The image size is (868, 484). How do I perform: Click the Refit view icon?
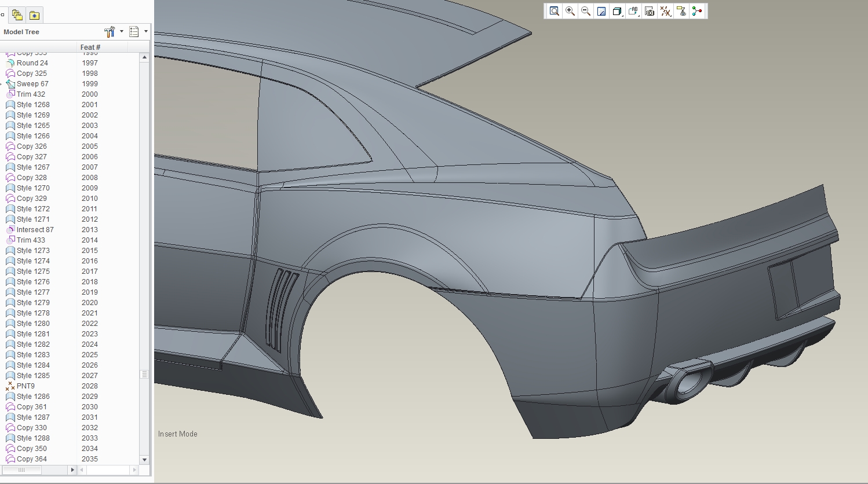555,11
